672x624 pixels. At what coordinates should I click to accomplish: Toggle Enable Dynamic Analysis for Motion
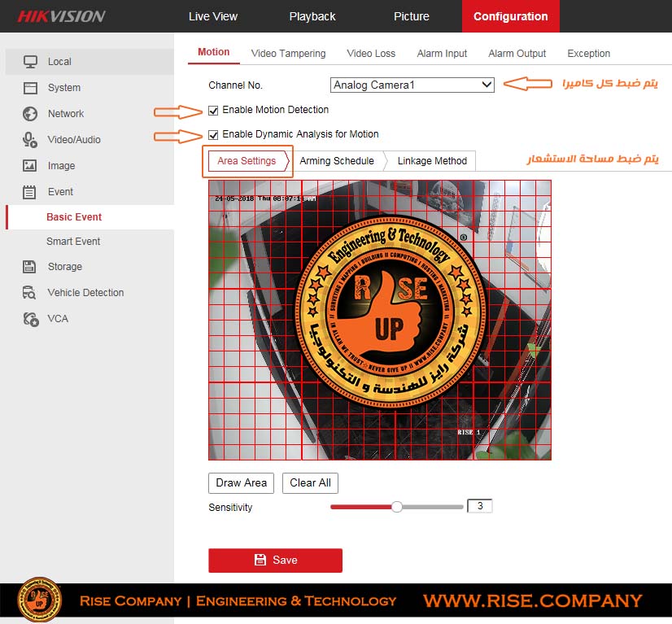[213, 134]
